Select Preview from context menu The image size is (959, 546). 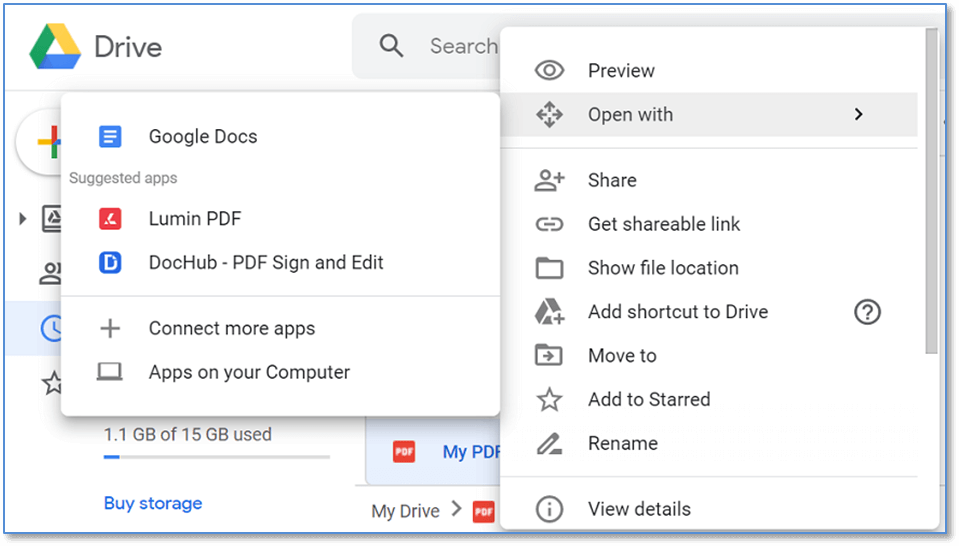tap(708, 70)
